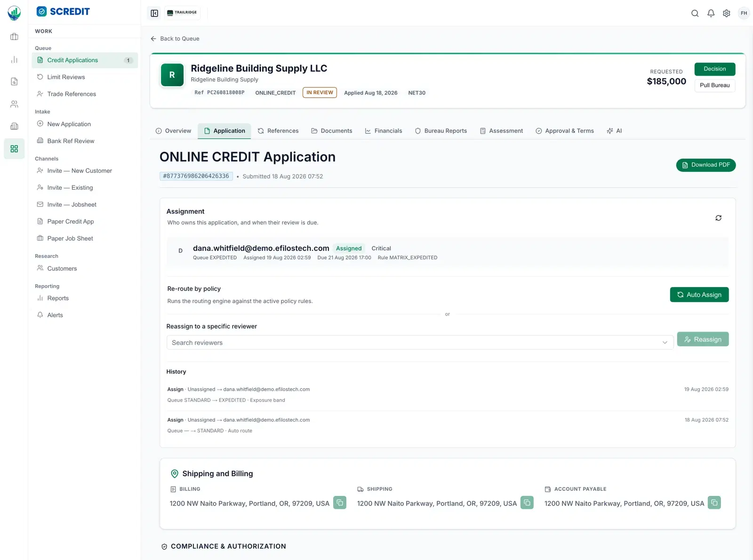Click the Decision button
Image resolution: width=753 pixels, height=560 pixels.
point(714,69)
